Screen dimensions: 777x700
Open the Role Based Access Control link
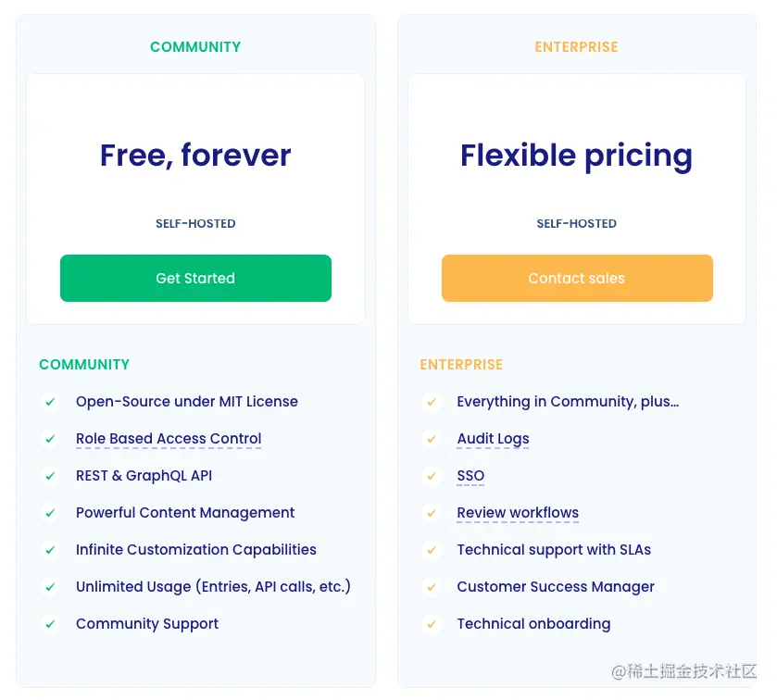(x=169, y=439)
